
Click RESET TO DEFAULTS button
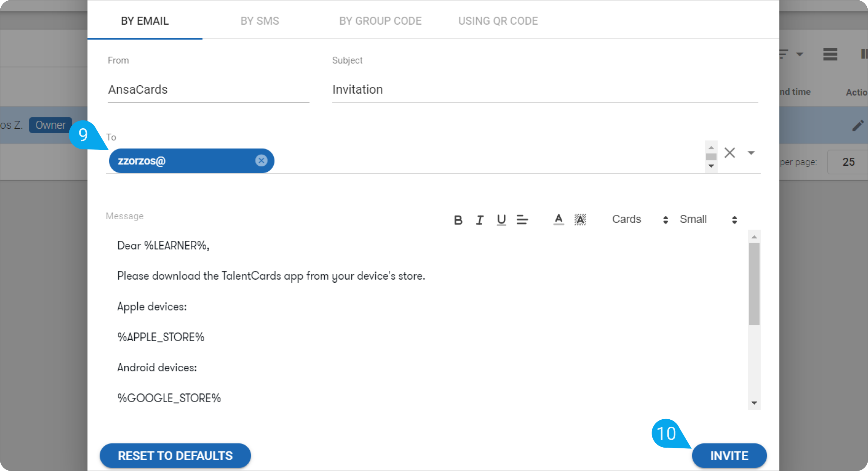point(175,456)
